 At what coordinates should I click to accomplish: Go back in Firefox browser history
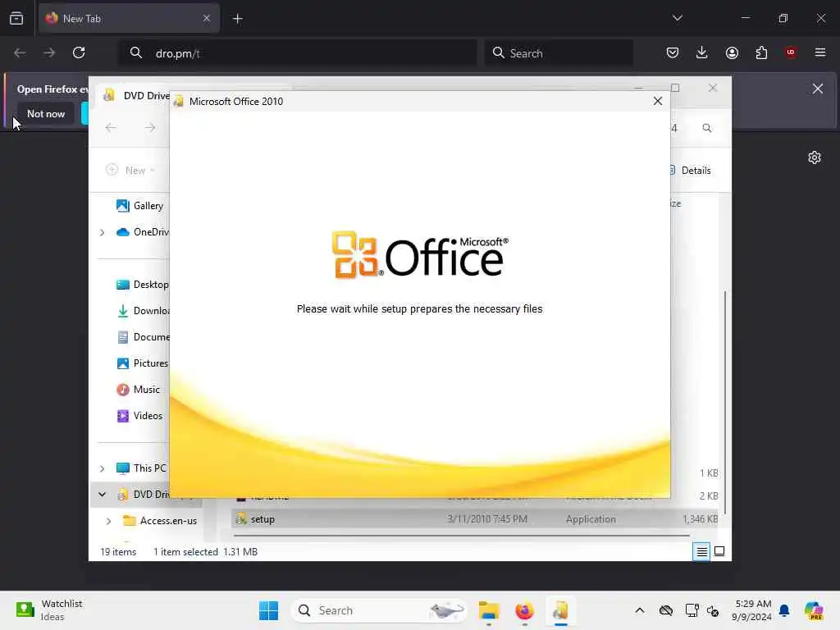coord(20,52)
